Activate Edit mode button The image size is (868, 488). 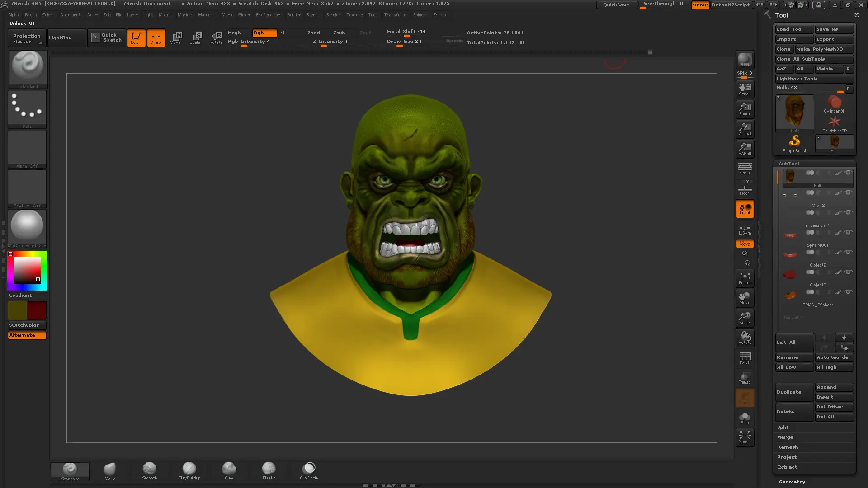[136, 38]
